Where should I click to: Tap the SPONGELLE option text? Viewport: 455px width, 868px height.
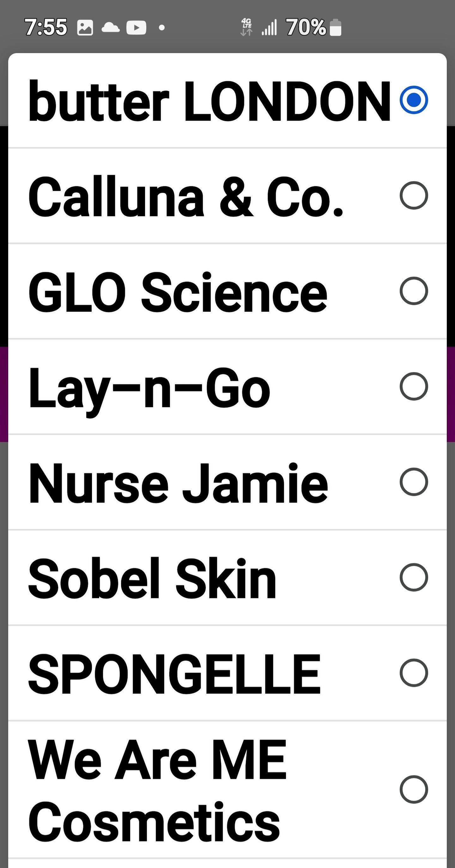click(x=174, y=674)
